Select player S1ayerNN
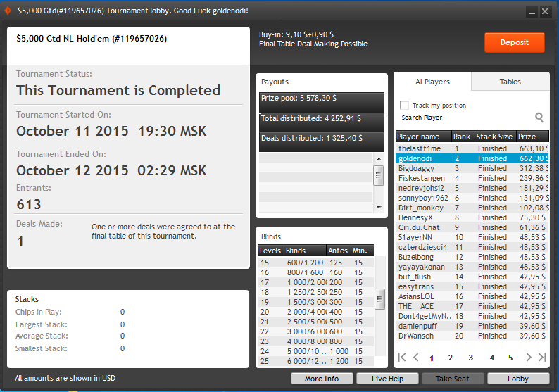The width and height of the screenshot is (559, 392). pyautogui.click(x=472, y=237)
